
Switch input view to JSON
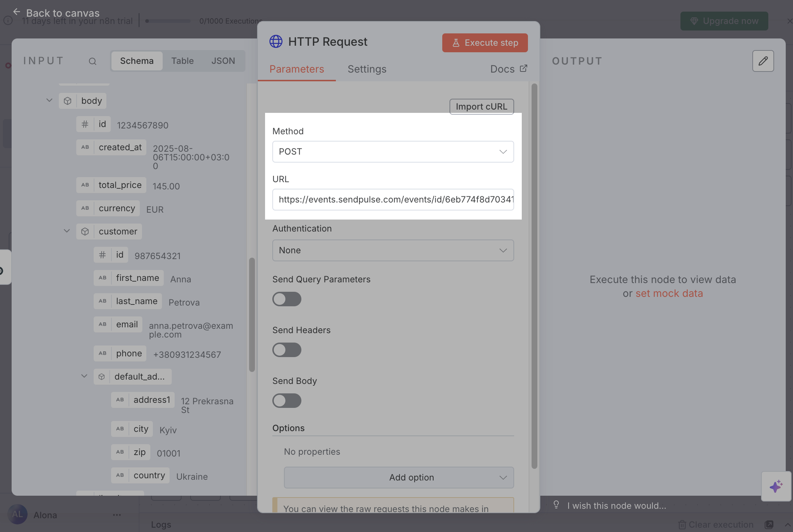tap(223, 61)
